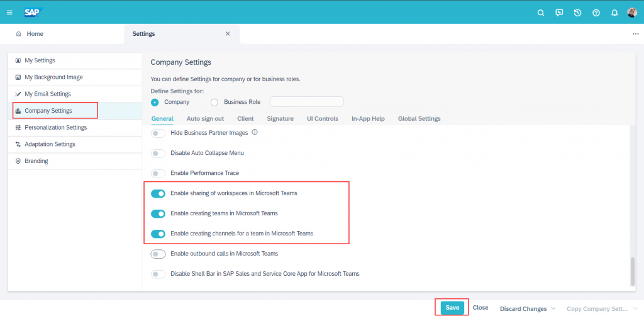Open Adaptation Settings in sidebar

(75, 144)
